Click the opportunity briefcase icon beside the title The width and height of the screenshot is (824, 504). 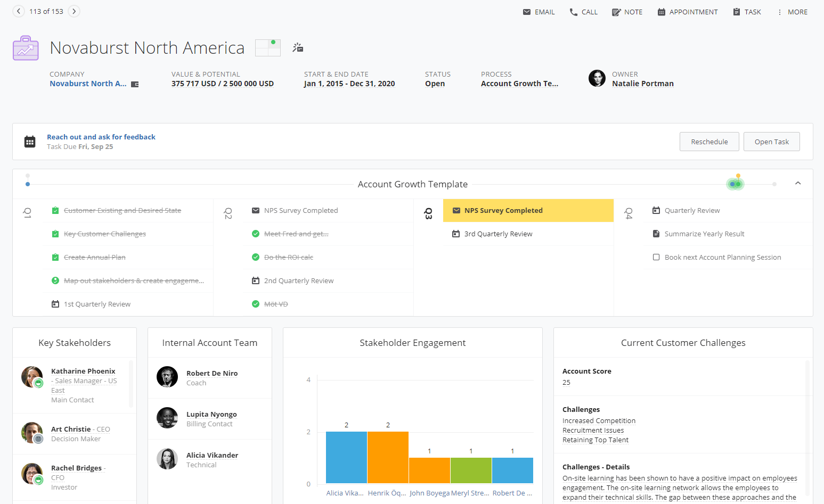25,47
